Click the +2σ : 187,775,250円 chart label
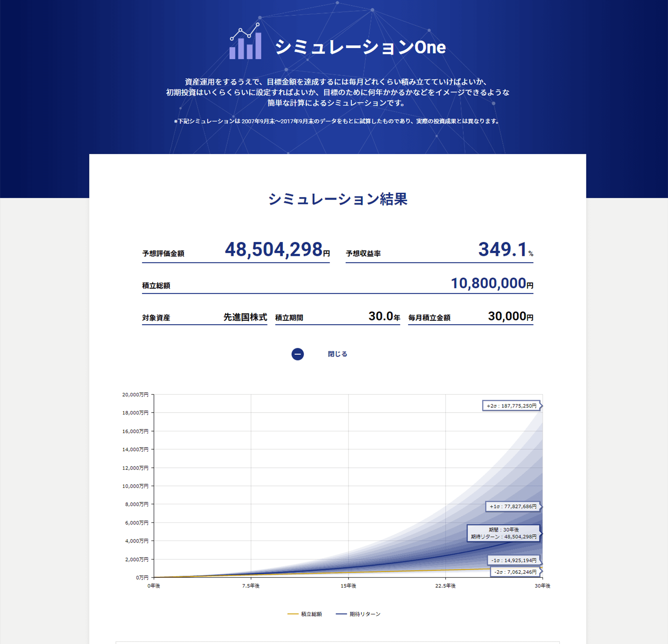 (x=511, y=406)
